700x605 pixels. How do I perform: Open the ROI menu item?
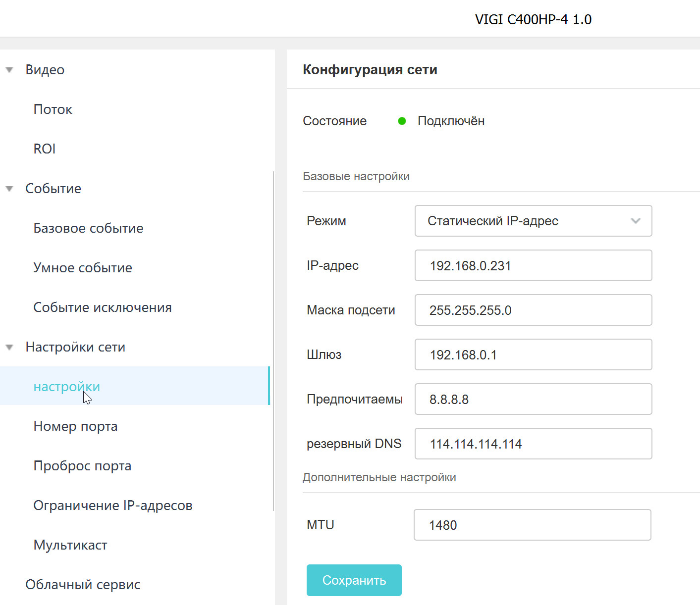pyautogui.click(x=45, y=149)
